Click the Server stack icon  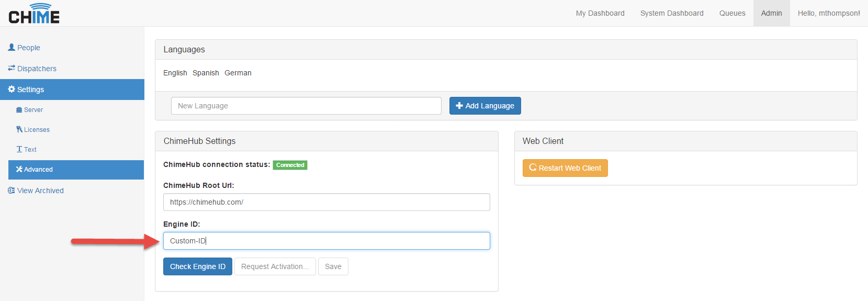pos(19,110)
